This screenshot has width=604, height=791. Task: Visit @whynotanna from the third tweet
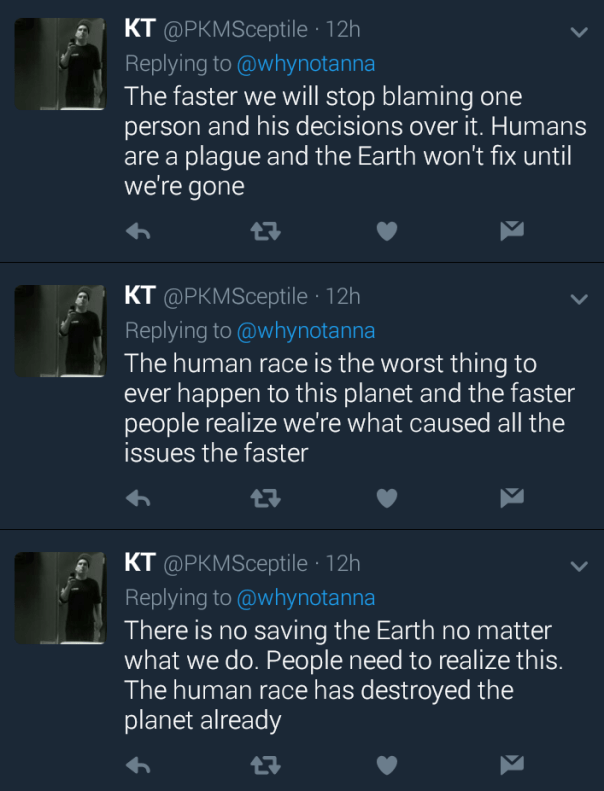[x=305, y=598]
